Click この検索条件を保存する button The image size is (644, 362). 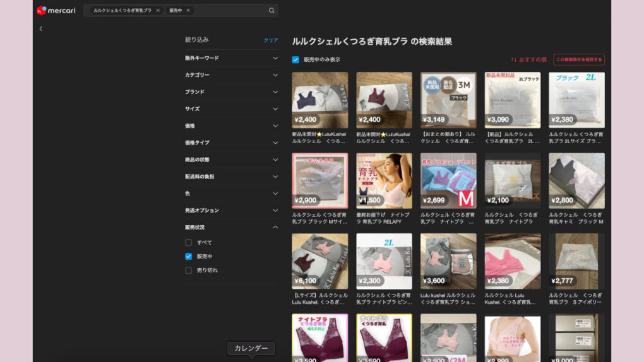(579, 59)
